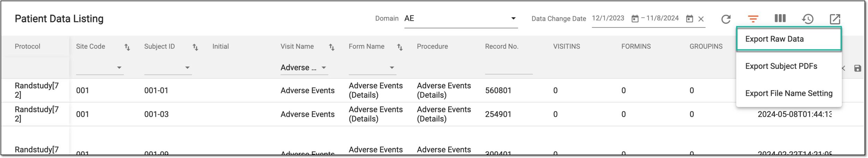Open the history clock icon
The image size is (868, 158).
point(808,19)
